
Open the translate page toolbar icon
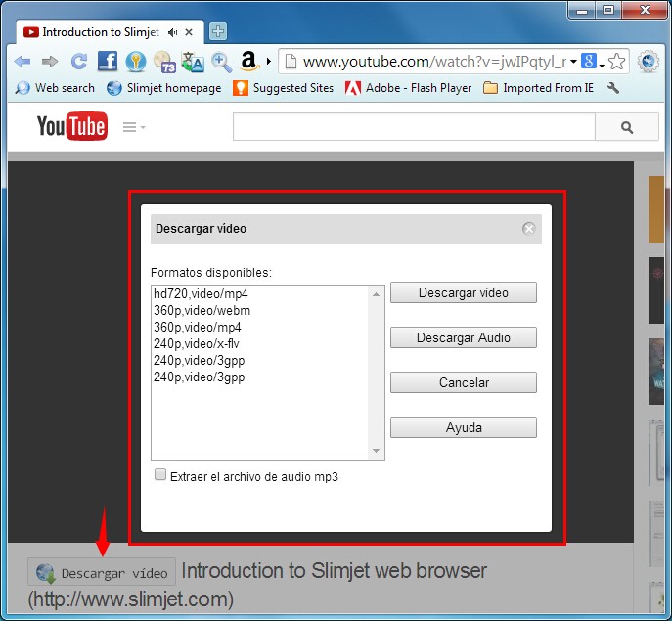pos(193,62)
